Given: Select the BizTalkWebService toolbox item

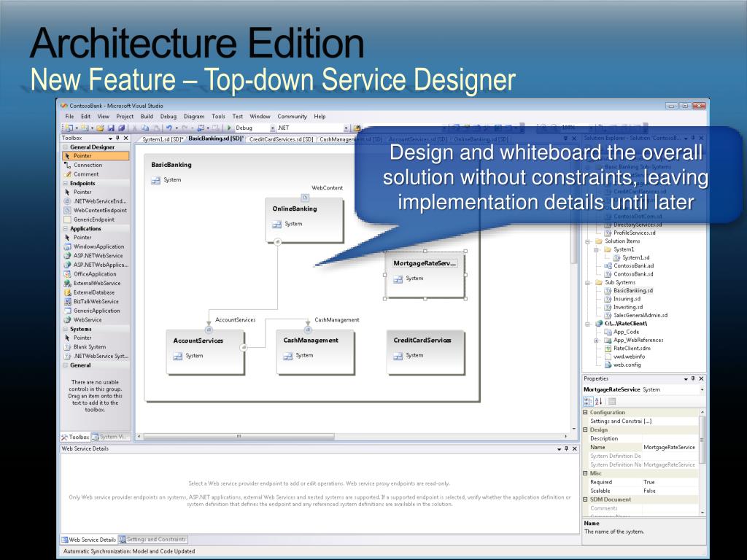Looking at the screenshot, I should coord(96,301).
